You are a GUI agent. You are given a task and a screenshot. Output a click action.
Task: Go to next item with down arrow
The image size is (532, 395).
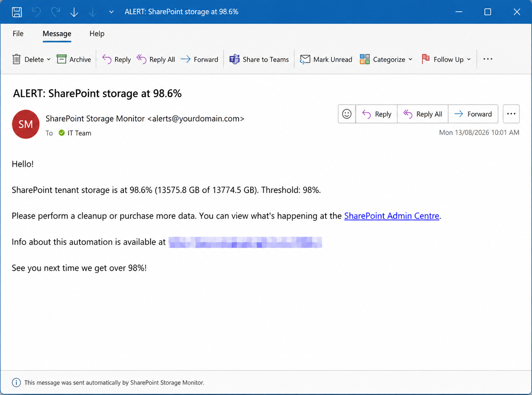pos(74,12)
